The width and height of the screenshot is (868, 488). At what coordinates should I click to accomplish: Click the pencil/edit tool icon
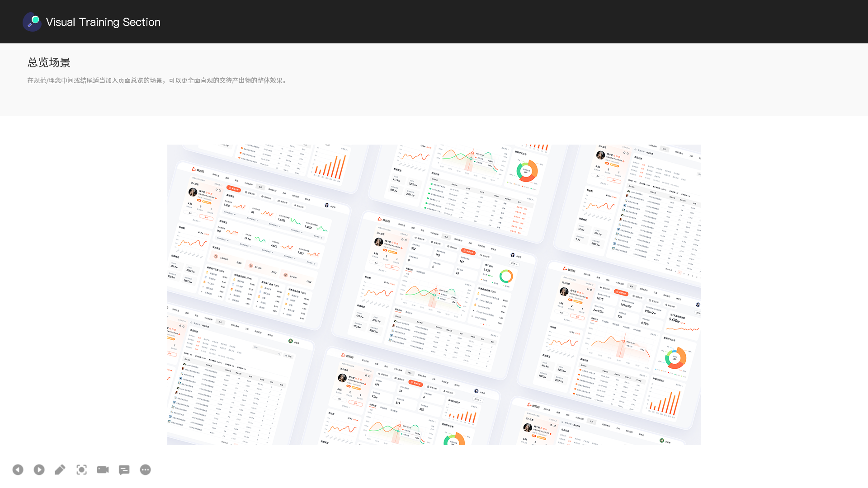pyautogui.click(x=60, y=469)
